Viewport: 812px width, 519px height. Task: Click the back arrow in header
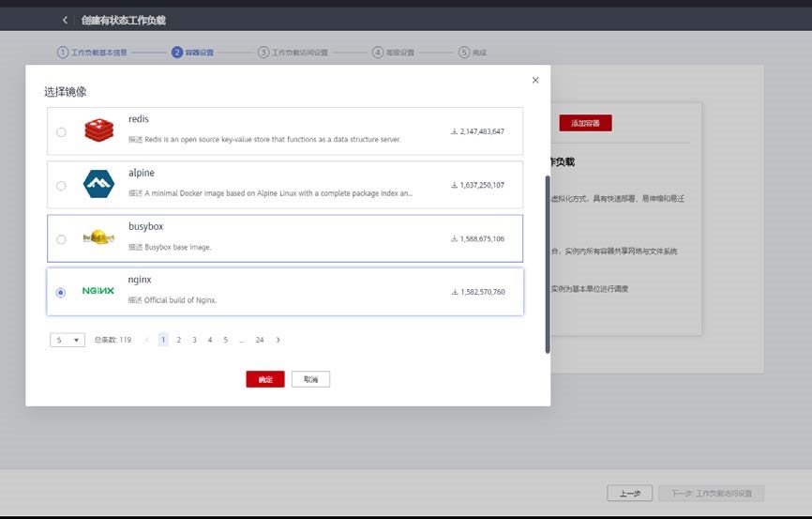[x=65, y=21]
